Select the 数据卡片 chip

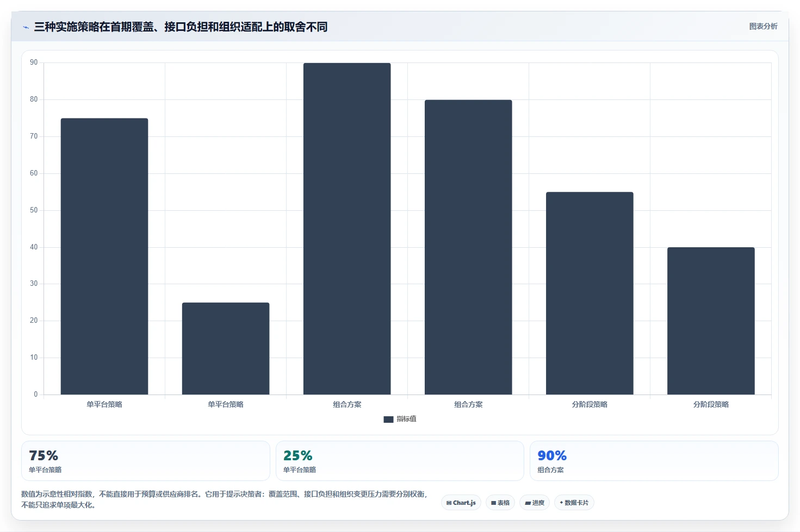coord(574,503)
